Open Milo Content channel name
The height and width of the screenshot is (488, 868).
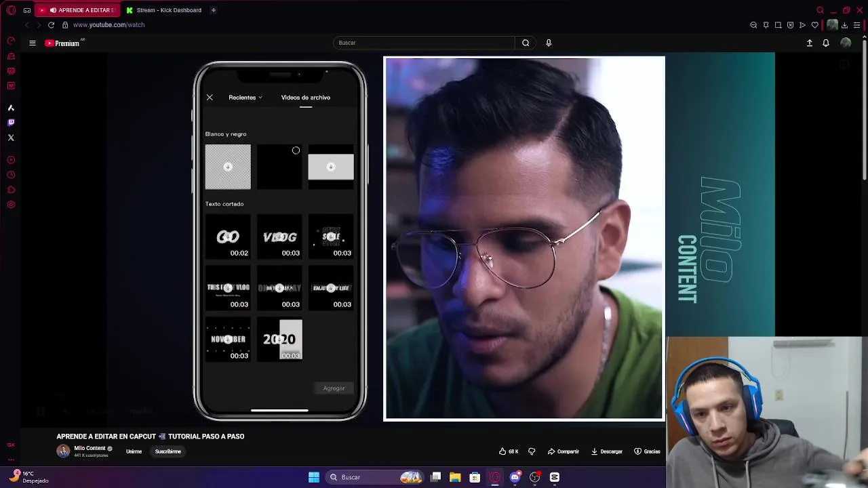click(x=90, y=449)
